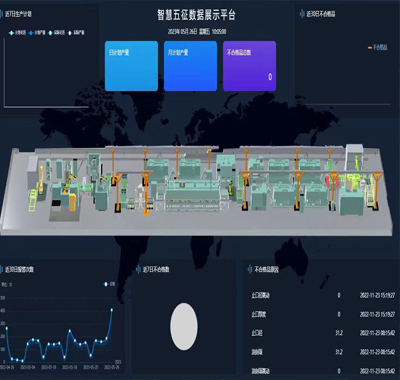The image size is (400, 380).
Task: Click the 不合格品原因 panel title icon
Action: click(x=250, y=269)
